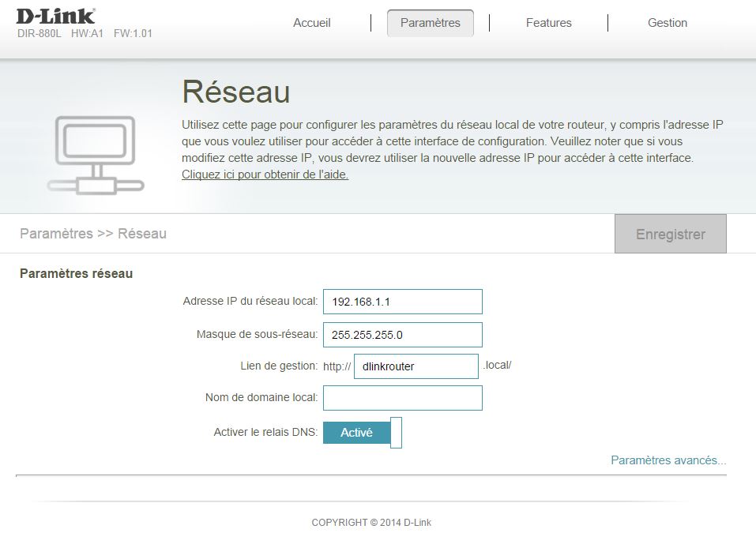The image size is (756, 533).
Task: Disable the DNS relay toggle
Action: (x=363, y=433)
